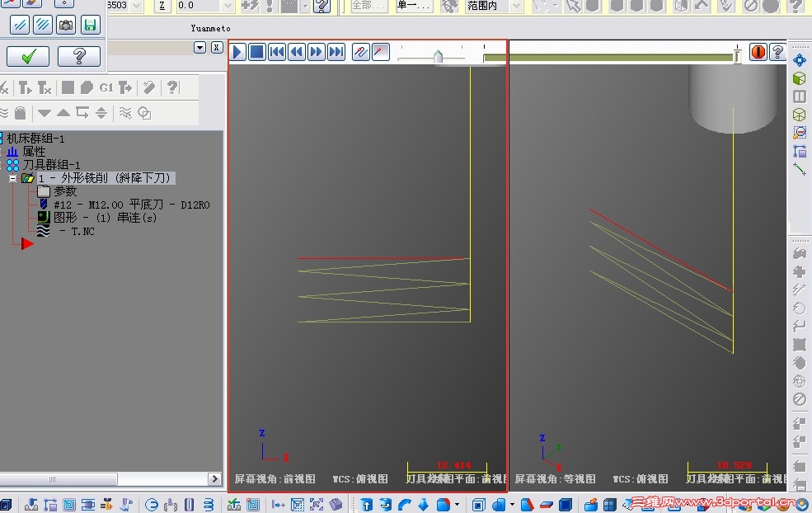Click the Z value input field 0.0

[x=199, y=6]
